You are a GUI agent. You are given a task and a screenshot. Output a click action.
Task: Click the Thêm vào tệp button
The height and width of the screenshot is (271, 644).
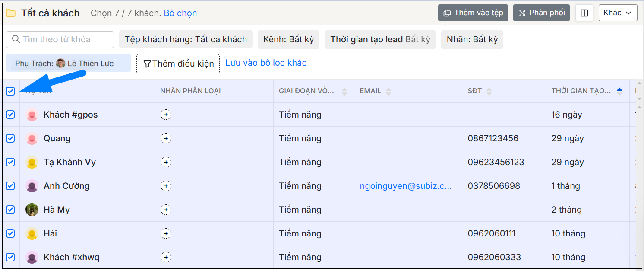pyautogui.click(x=473, y=13)
